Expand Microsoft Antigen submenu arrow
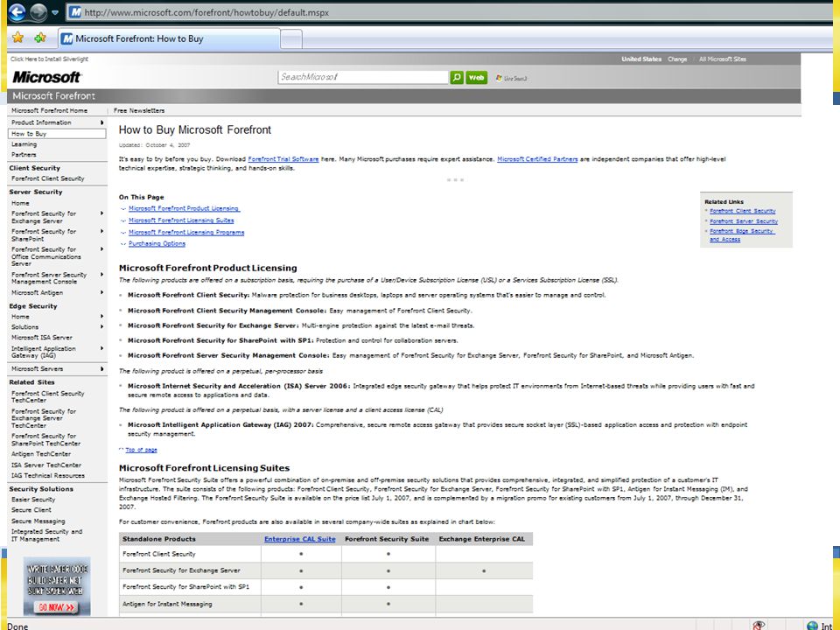Viewport: 840px width, 630px height. [101, 292]
